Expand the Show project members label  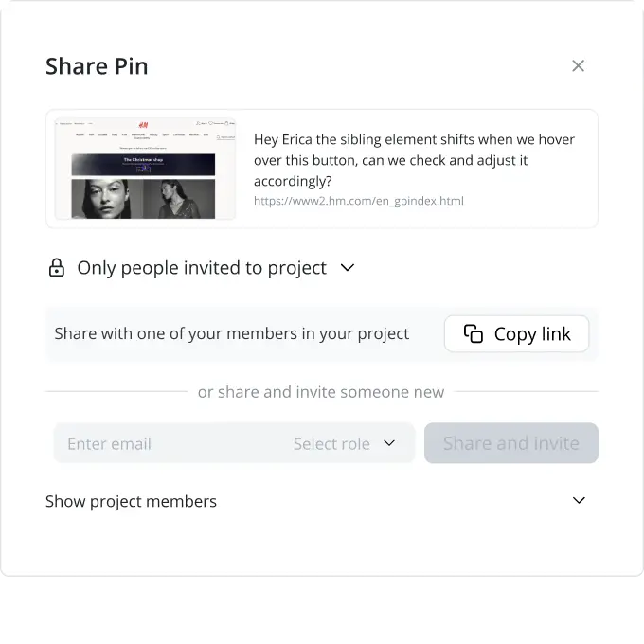coord(131,501)
